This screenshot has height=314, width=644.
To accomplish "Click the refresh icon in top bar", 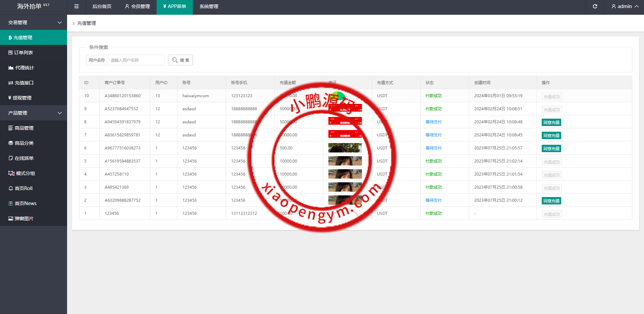I will point(595,6).
